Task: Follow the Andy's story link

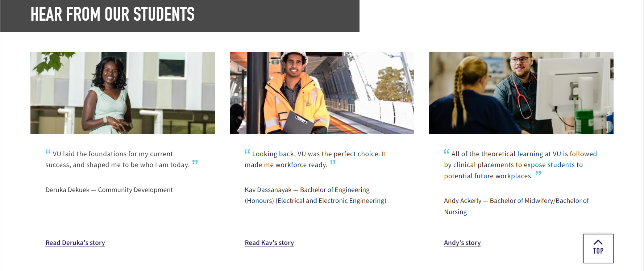Action: (462, 243)
